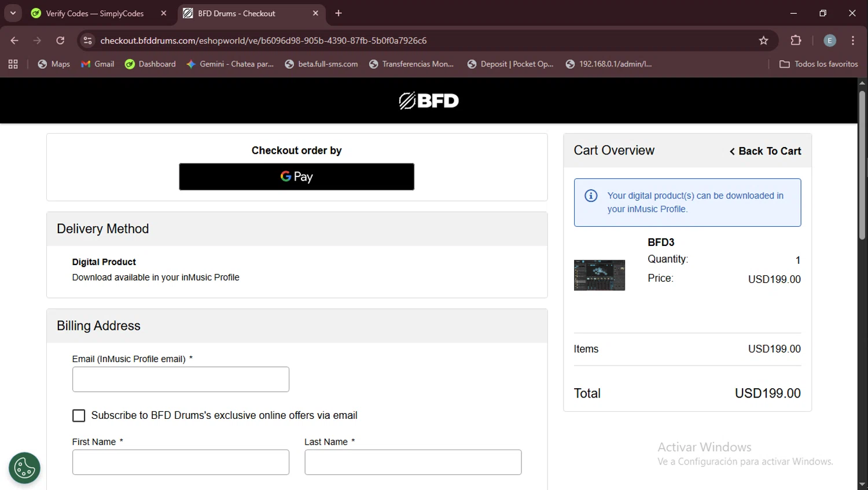Bookmark this page with the star icon

764,40
